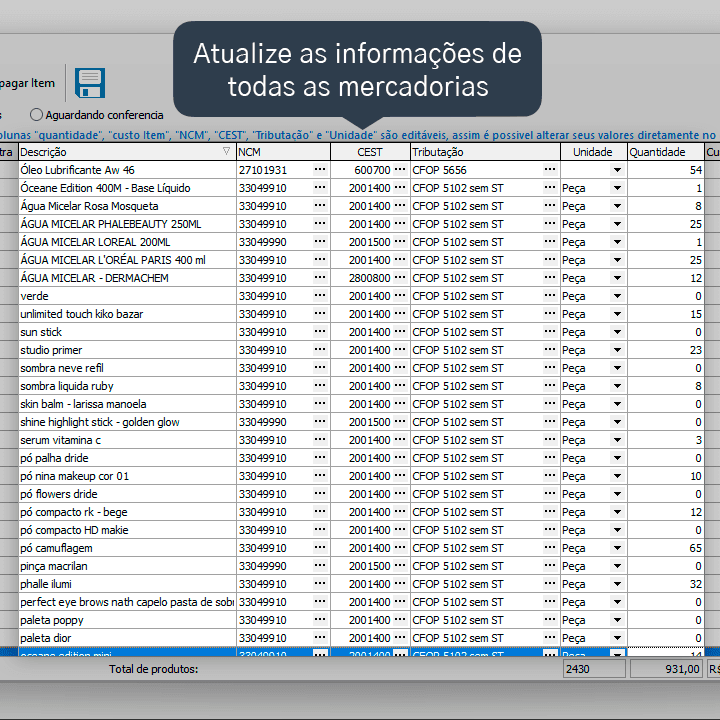Expand the Unidade dropdown for the verde row
The width and height of the screenshot is (720, 720).
coord(618,296)
